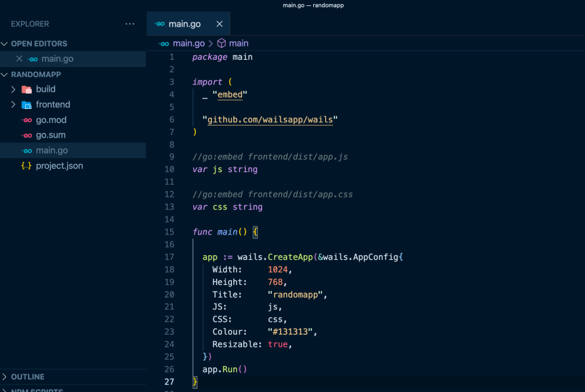Click Colour value "#131313"
The width and height of the screenshot is (585, 392).
point(291,332)
